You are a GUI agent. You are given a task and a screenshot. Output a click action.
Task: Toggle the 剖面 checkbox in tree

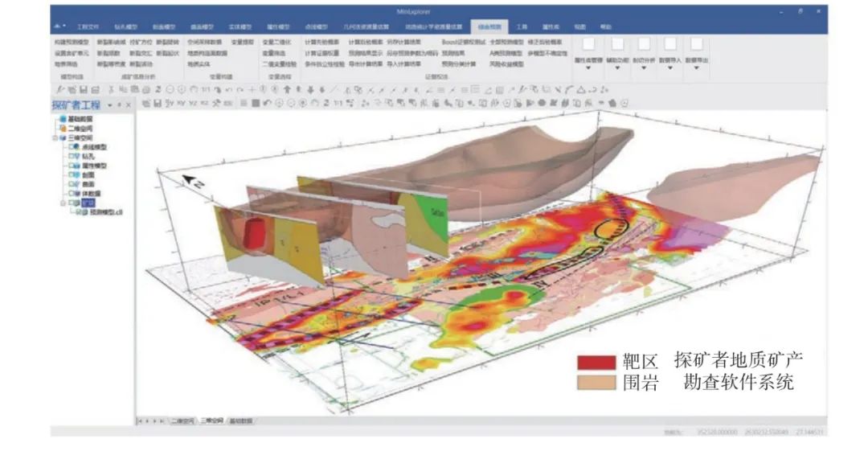click(x=72, y=175)
